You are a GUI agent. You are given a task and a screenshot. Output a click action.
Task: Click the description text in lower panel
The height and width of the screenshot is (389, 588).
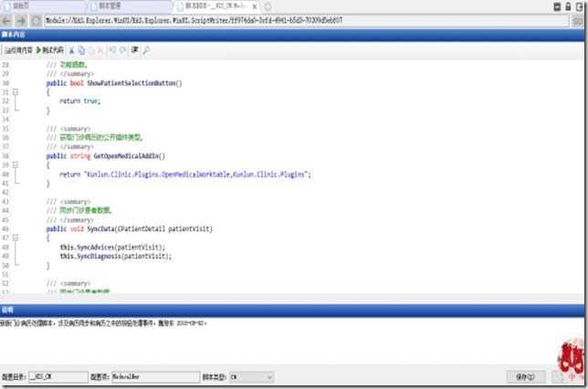tap(103, 323)
